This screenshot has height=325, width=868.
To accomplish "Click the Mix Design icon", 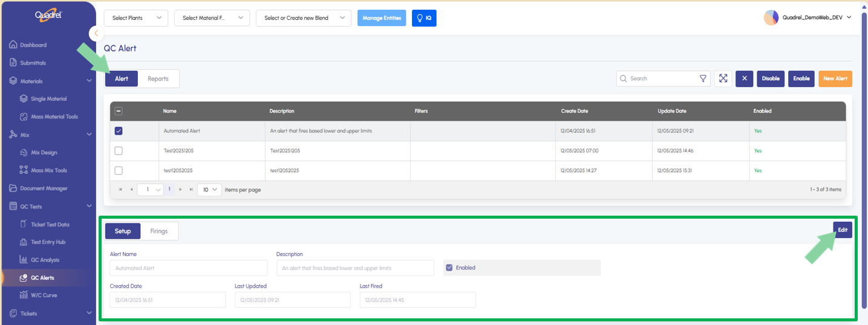I will [x=24, y=152].
